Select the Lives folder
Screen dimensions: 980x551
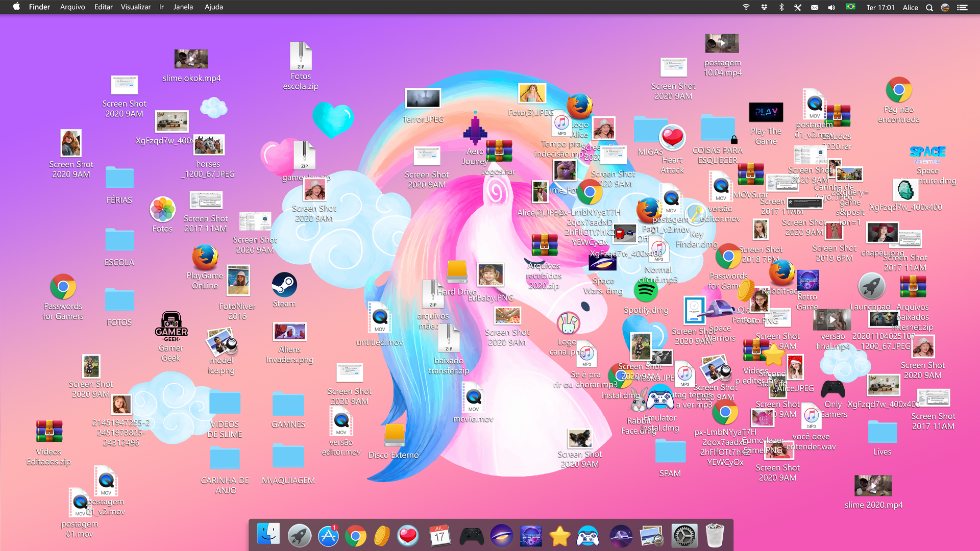click(x=883, y=432)
